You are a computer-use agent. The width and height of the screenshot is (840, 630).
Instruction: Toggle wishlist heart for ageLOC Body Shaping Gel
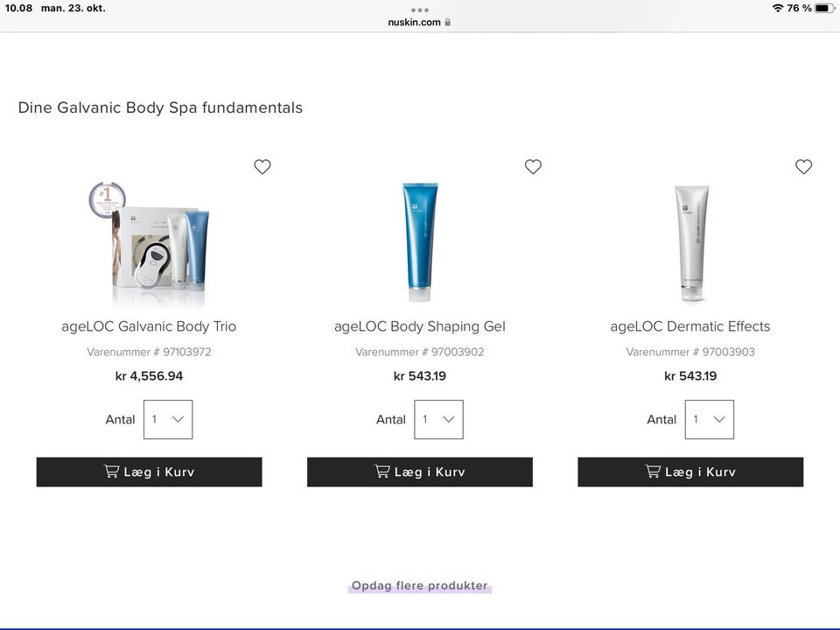point(533,166)
